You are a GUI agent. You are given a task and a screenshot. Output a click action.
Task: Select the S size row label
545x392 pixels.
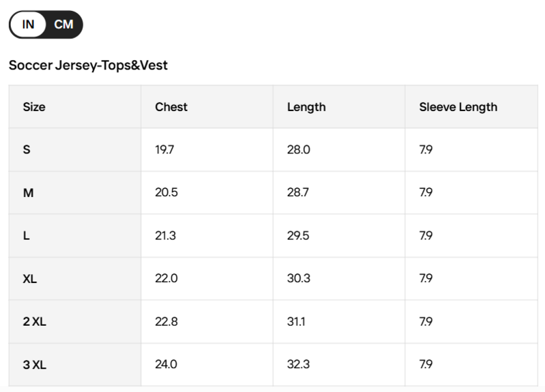coord(27,150)
